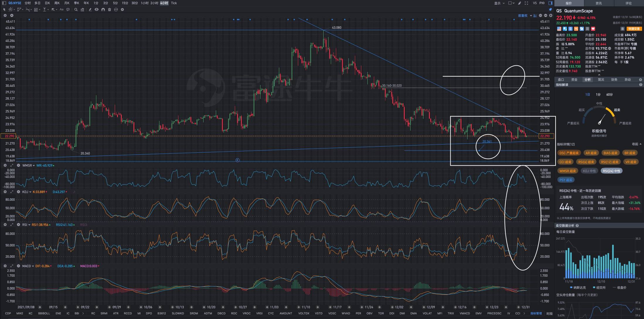Open trend line tool dropdown

click(x=12, y=9)
